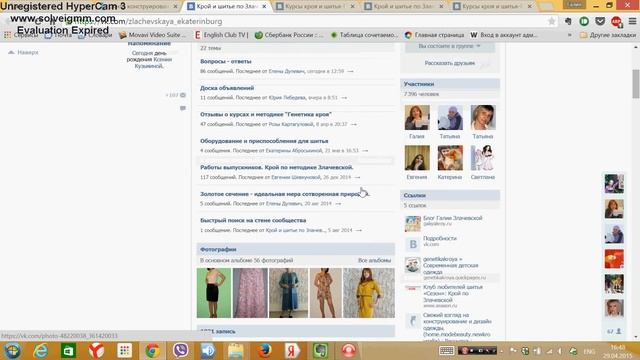This screenshot has height=360, width=640.
Task: Open the Chrome menu (three bars) icon
Action: click(632, 21)
